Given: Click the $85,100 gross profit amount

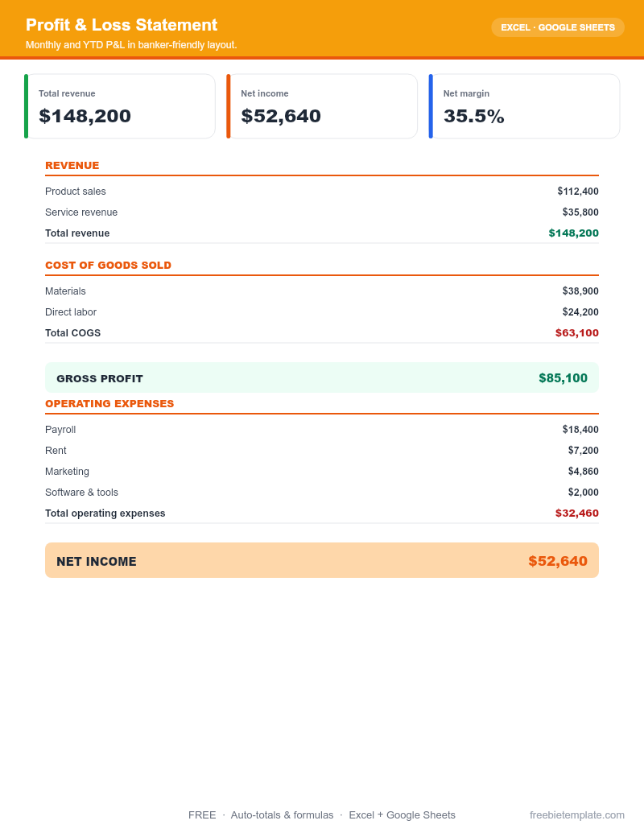Looking at the screenshot, I should (563, 378).
